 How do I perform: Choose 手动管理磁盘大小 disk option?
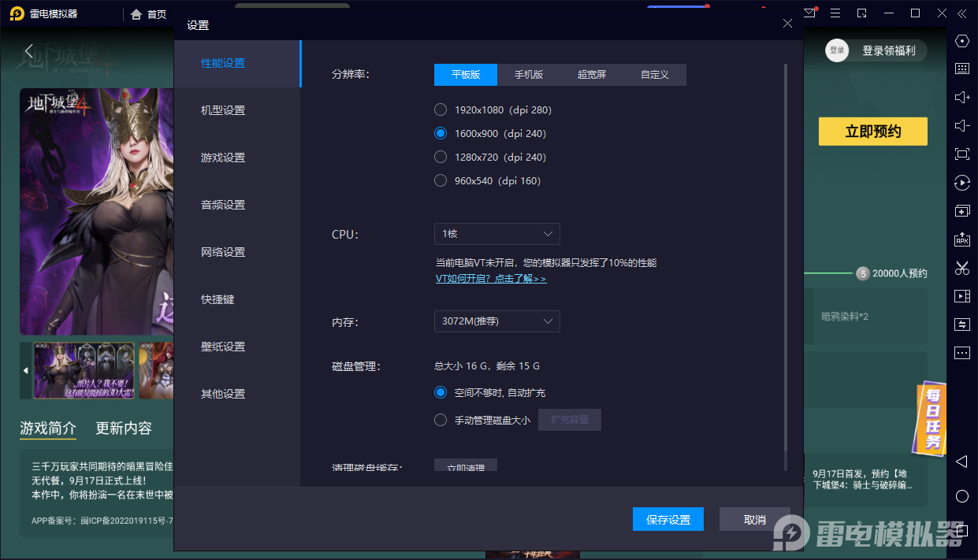(482, 420)
